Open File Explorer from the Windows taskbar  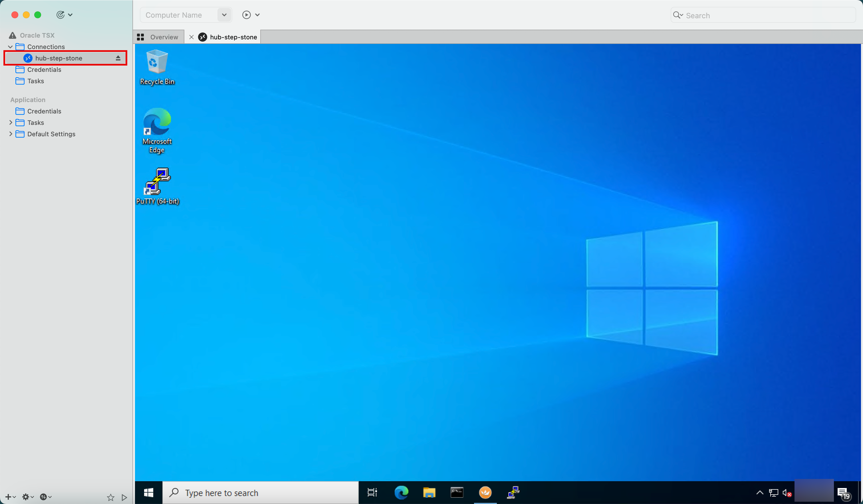click(x=429, y=492)
